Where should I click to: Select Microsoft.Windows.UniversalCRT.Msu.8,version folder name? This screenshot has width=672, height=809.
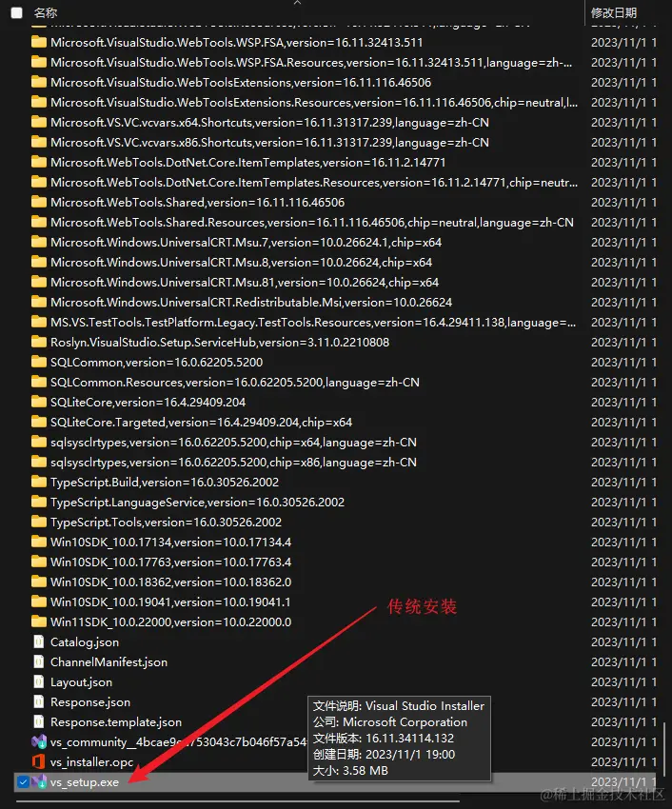pos(241,262)
